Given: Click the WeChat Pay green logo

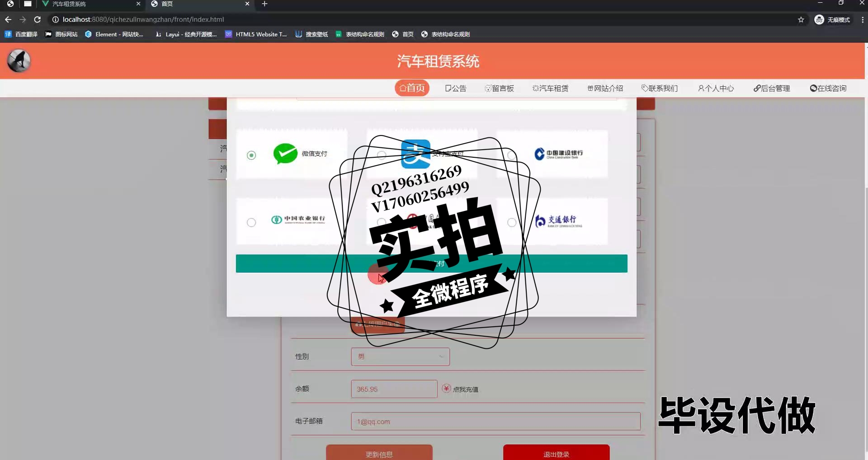Looking at the screenshot, I should tap(285, 154).
